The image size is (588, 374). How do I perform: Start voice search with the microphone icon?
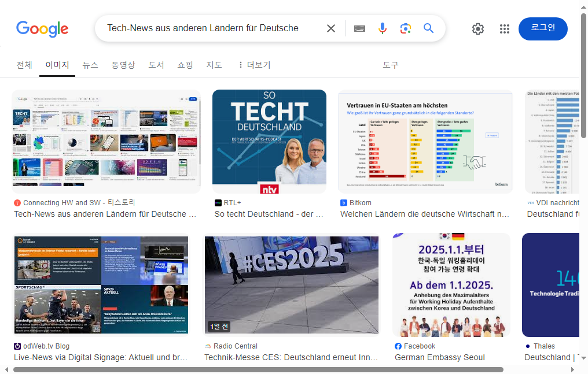[382, 28]
